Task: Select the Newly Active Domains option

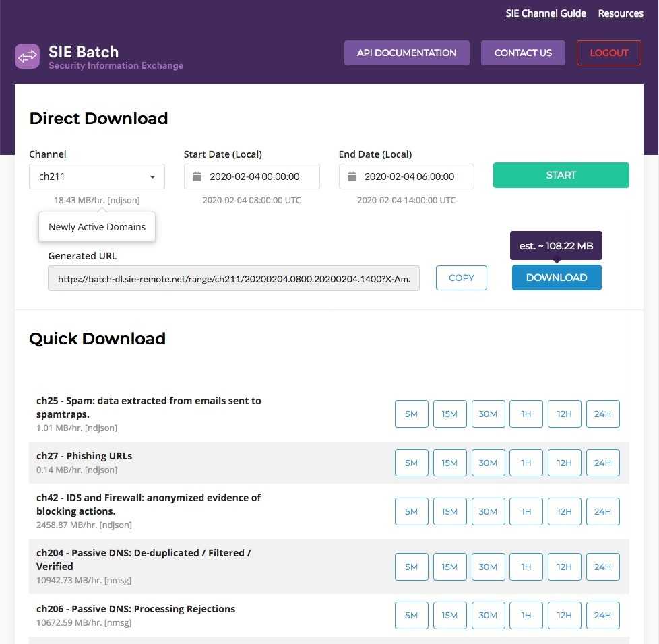Action: click(96, 227)
